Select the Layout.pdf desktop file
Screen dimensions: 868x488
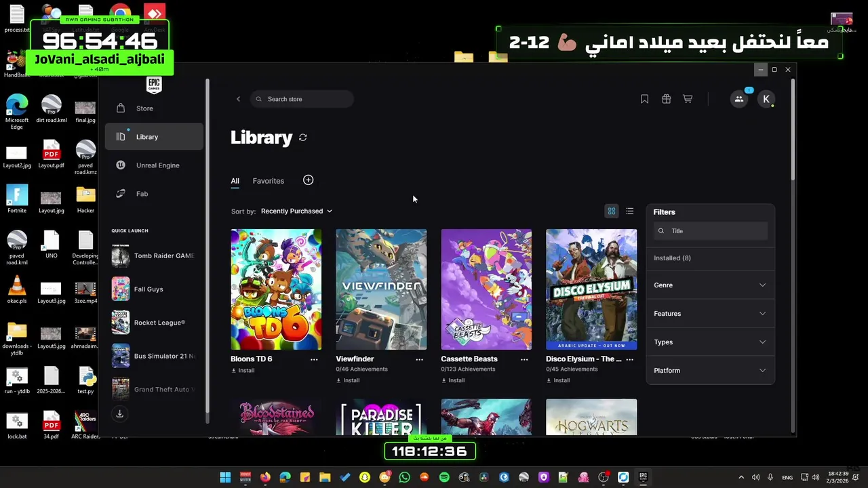click(x=52, y=155)
